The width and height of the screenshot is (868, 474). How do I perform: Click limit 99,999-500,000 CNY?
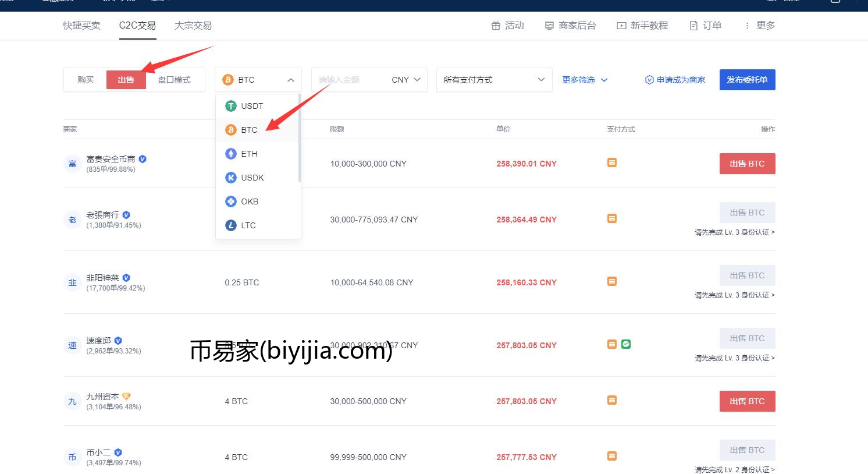[x=368, y=457]
